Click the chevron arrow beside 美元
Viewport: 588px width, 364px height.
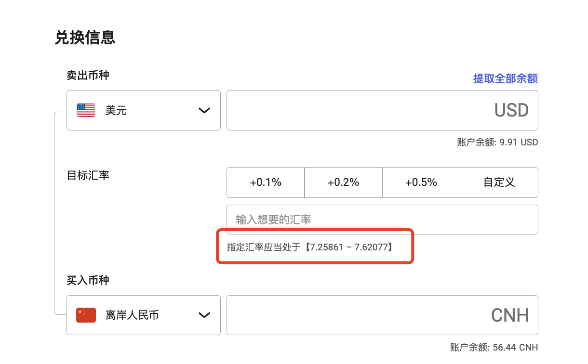pos(204,111)
